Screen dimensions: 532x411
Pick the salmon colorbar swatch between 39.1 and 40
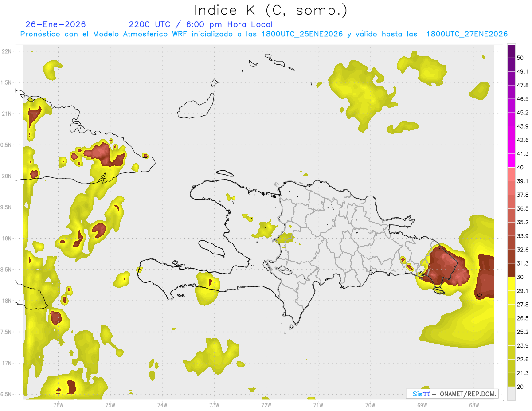511,174
